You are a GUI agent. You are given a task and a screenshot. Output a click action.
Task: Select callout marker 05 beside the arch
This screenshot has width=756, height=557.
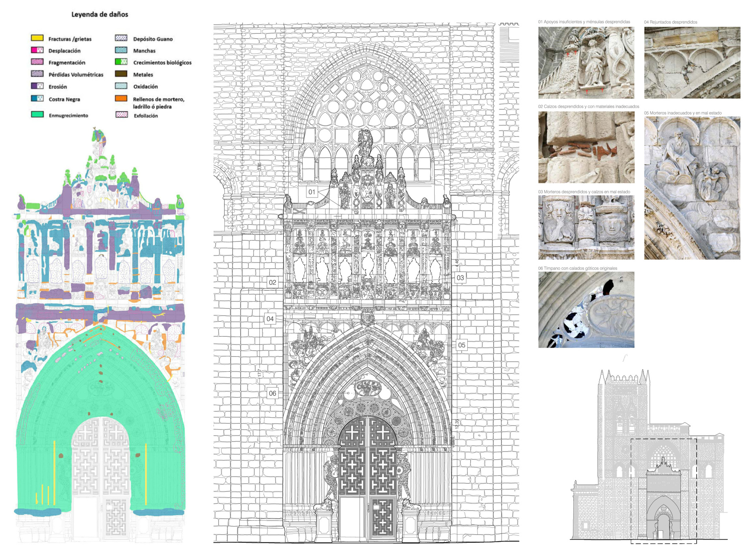(x=461, y=345)
